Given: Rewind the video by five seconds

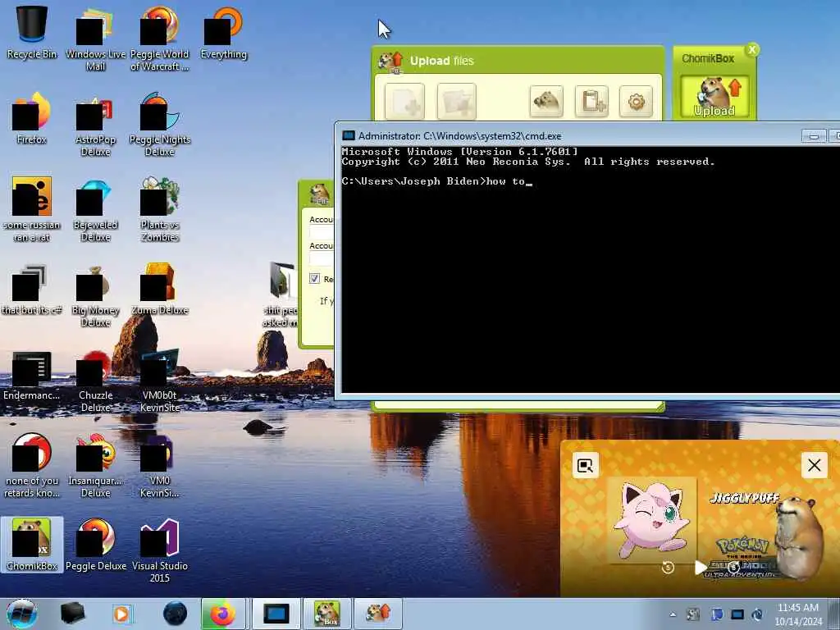Looking at the screenshot, I should [668, 568].
